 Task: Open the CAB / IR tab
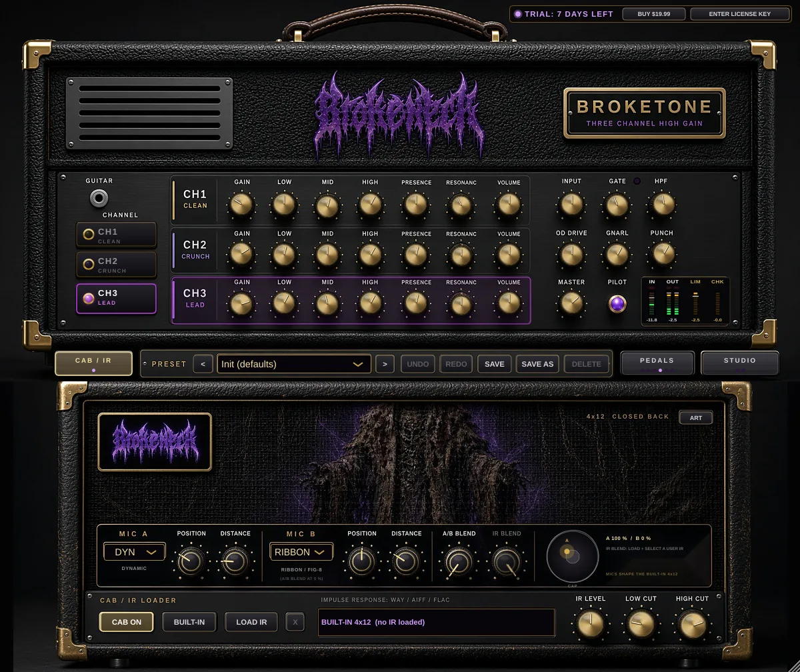coord(93,363)
